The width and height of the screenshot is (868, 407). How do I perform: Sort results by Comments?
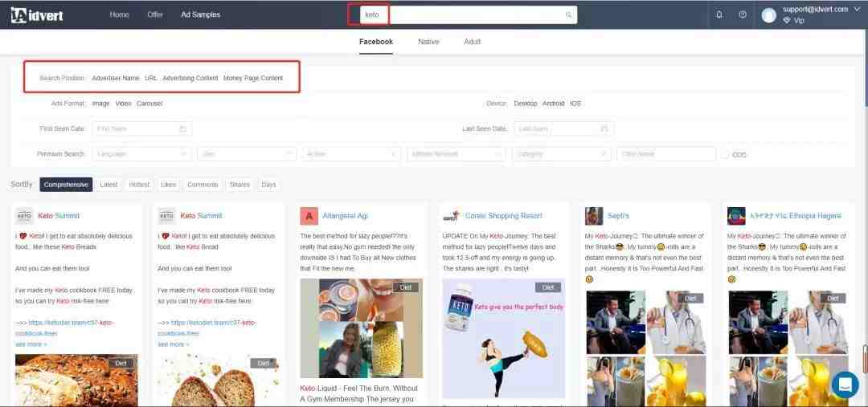(x=203, y=185)
